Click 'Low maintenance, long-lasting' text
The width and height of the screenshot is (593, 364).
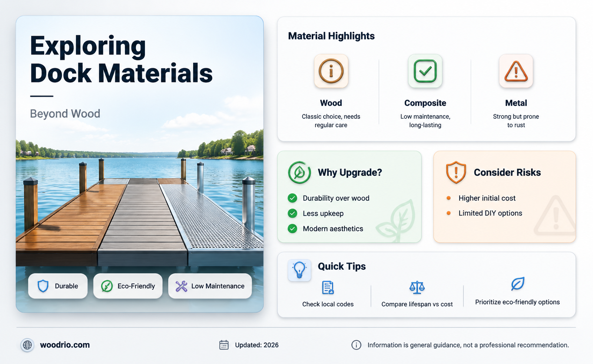[x=425, y=121]
